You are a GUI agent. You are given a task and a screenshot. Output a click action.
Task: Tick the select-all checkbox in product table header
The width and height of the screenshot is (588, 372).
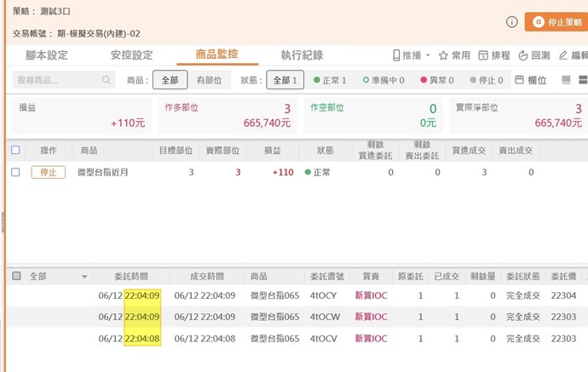(15, 151)
